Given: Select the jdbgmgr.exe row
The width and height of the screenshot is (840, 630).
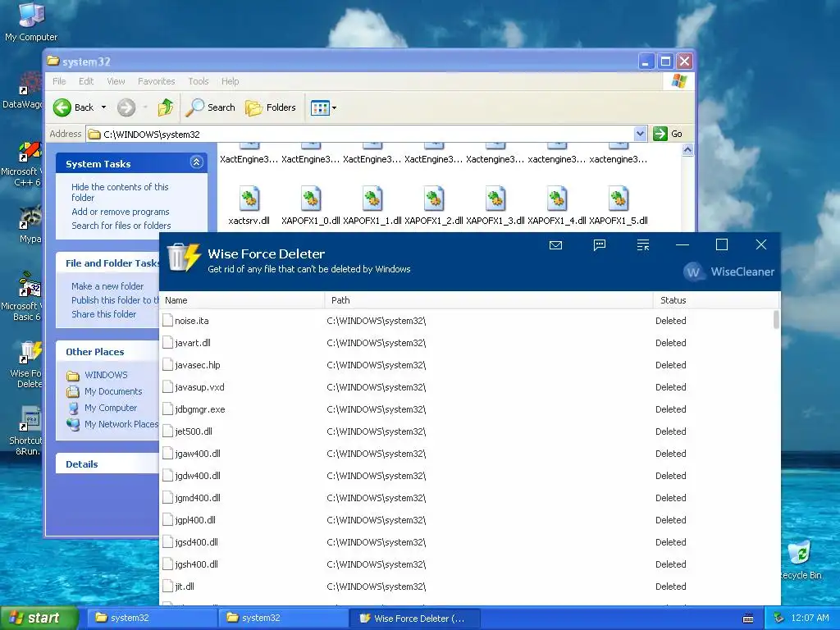Looking at the screenshot, I should 466,409.
